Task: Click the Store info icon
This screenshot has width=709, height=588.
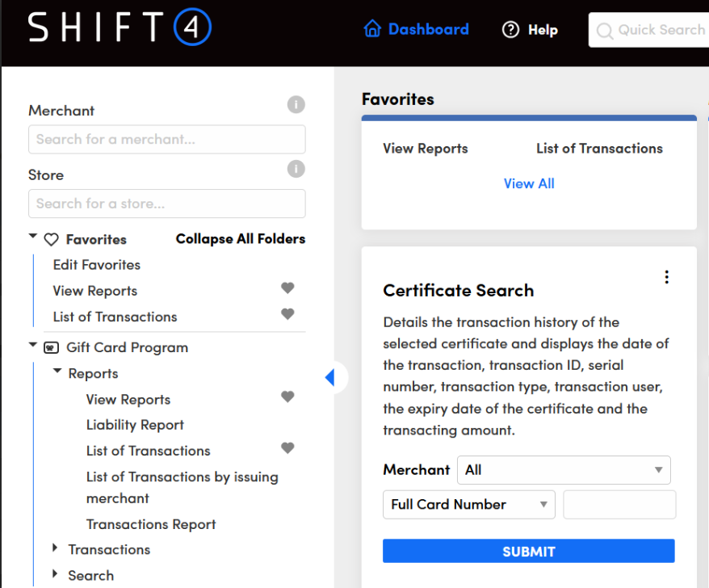Action: [x=296, y=169]
